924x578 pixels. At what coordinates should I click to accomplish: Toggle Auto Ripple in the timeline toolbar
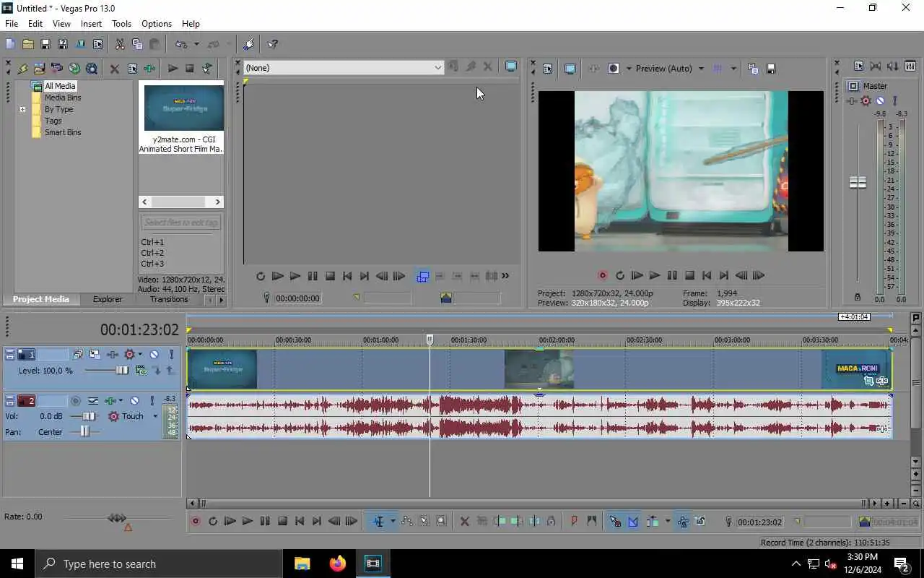[652, 521]
